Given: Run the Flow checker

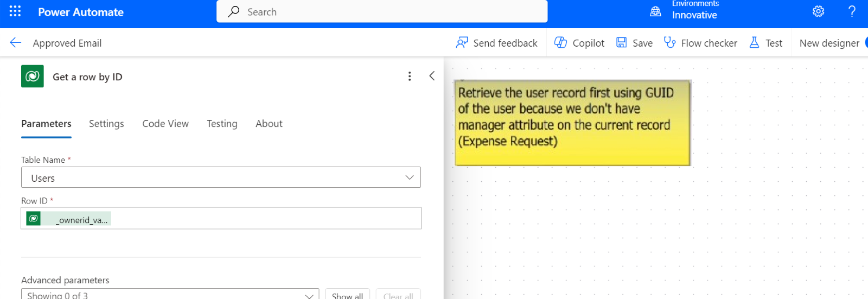Looking at the screenshot, I should [700, 43].
